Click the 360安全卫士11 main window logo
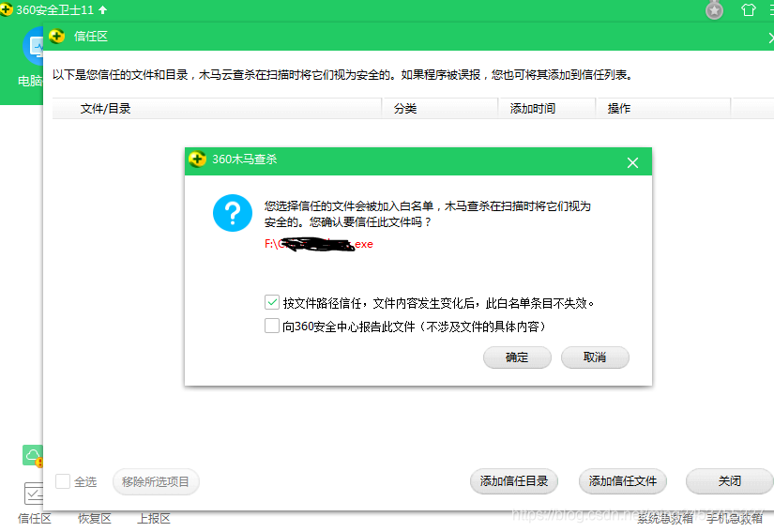The height and width of the screenshot is (532, 774). [x=6, y=10]
